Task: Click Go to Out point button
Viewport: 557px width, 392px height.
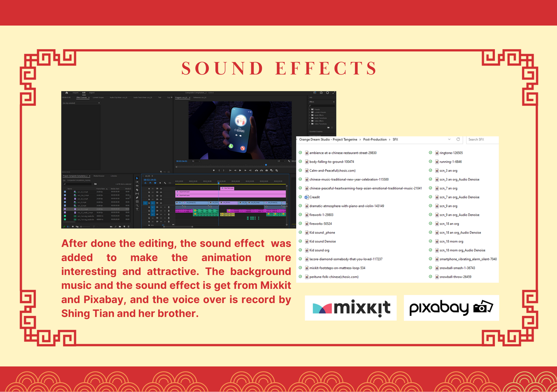Action: pos(250,170)
